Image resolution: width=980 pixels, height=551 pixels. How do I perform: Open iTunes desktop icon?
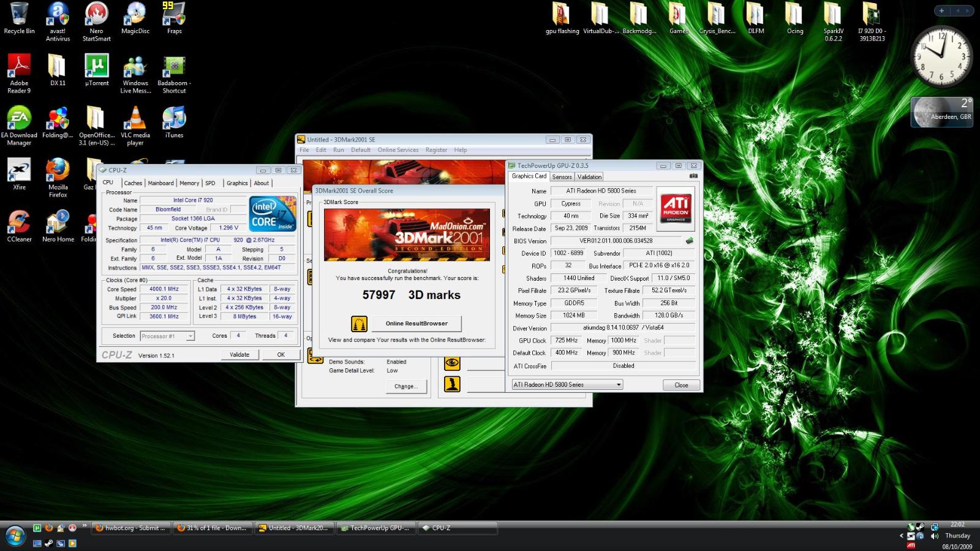click(174, 123)
